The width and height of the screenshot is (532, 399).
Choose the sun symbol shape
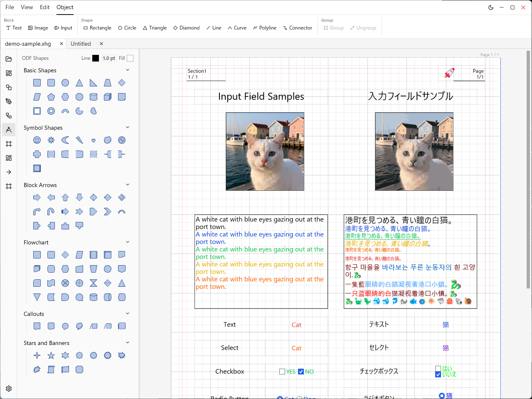[x=51, y=140]
